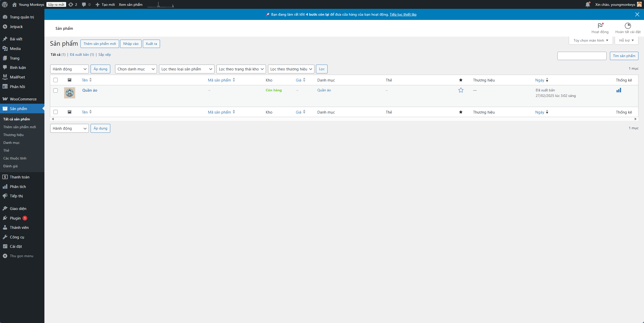Open Hoàn tất cài đặt progress icon

coord(628,26)
